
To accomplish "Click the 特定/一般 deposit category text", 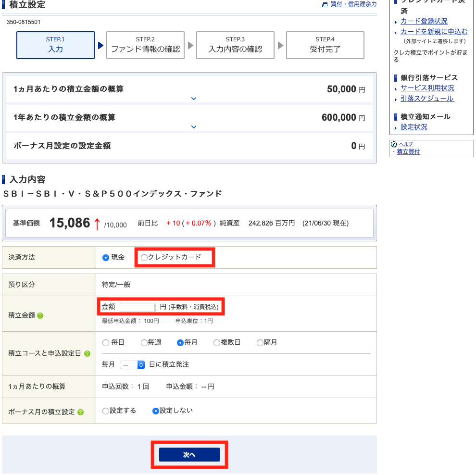I will click(x=116, y=285).
